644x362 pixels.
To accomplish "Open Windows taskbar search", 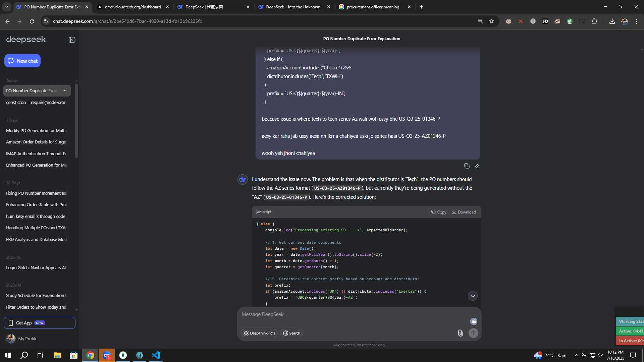I will pos(24,355).
